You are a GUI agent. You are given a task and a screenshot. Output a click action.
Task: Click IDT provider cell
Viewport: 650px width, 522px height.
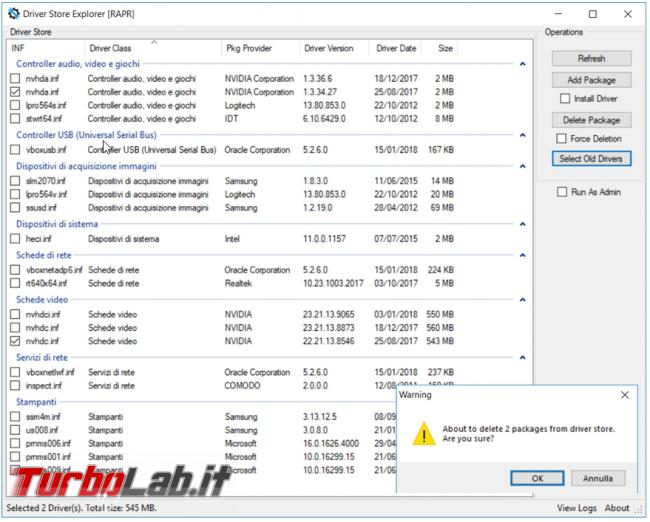click(x=231, y=119)
